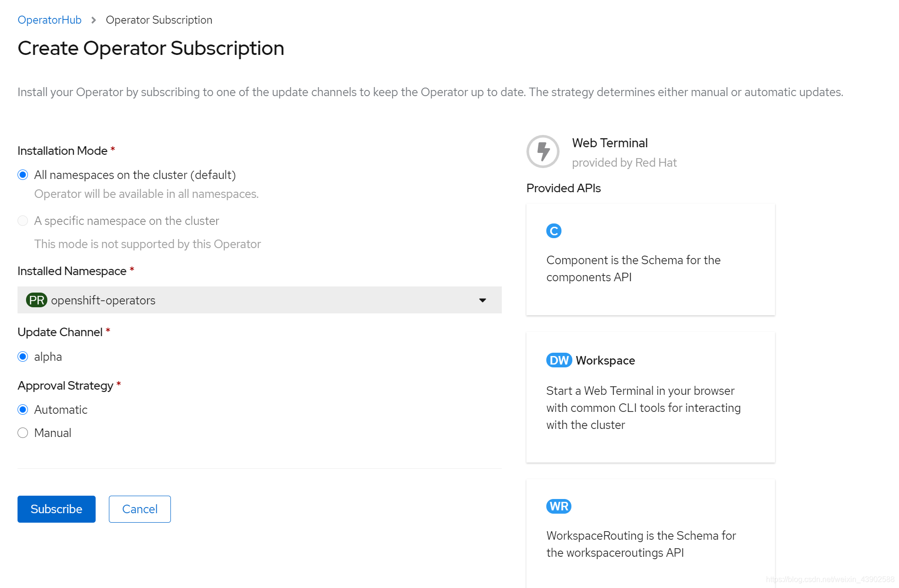Click the DW Workspace badge icon

[x=559, y=360]
